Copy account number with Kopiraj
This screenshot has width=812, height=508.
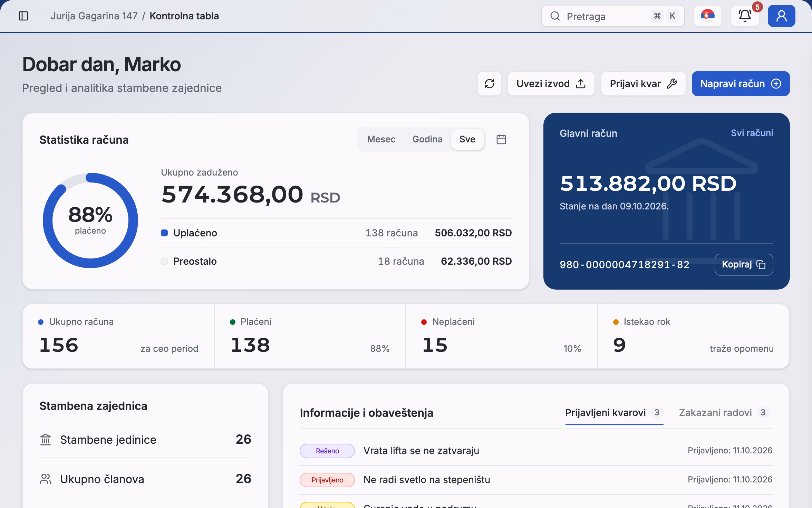pos(744,265)
